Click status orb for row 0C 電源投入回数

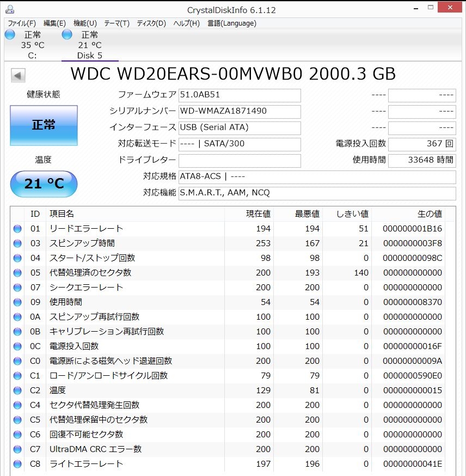pos(17,346)
